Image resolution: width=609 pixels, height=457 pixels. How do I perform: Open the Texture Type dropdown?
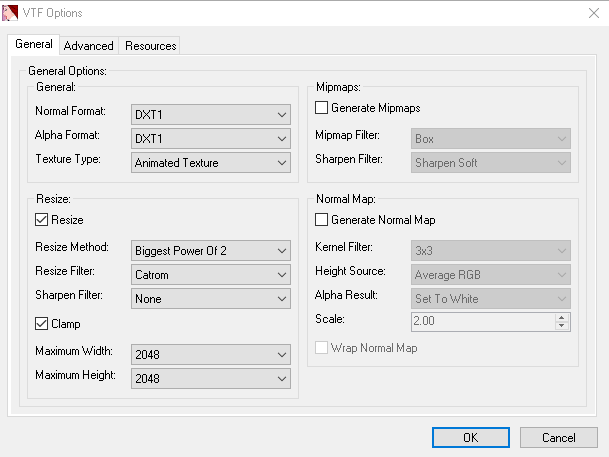click(x=211, y=163)
